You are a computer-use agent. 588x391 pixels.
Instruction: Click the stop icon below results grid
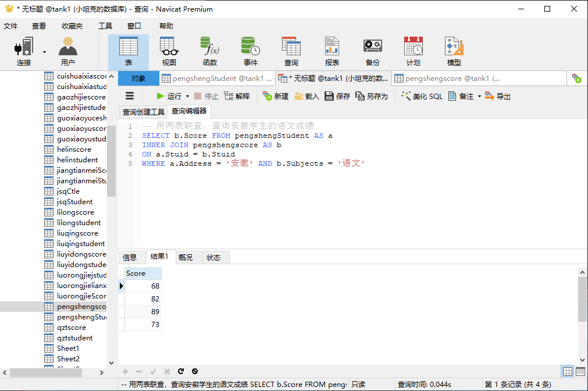[195, 371]
